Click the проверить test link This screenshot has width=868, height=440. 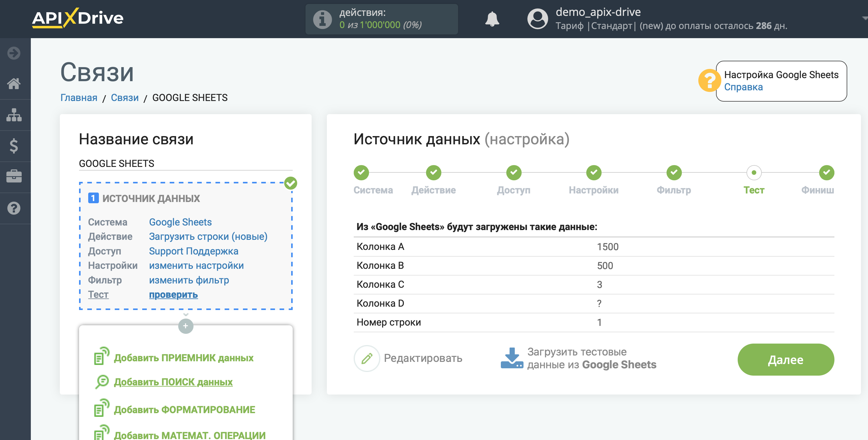[x=173, y=294]
